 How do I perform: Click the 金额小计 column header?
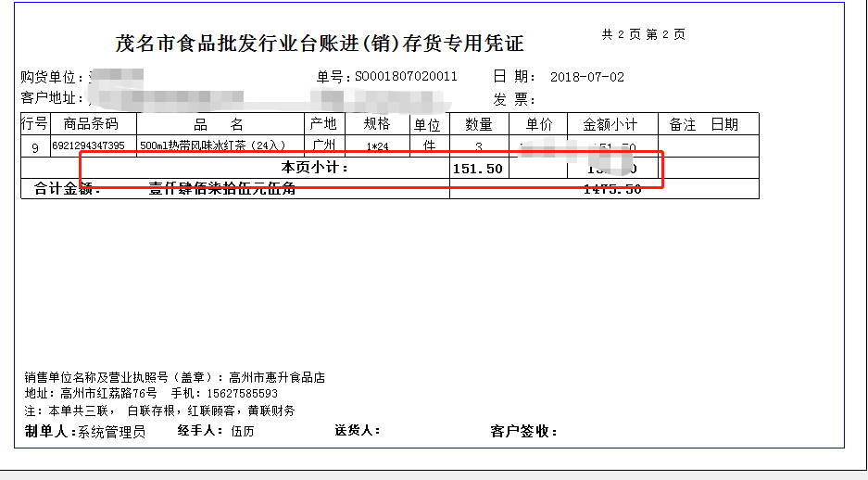610,124
